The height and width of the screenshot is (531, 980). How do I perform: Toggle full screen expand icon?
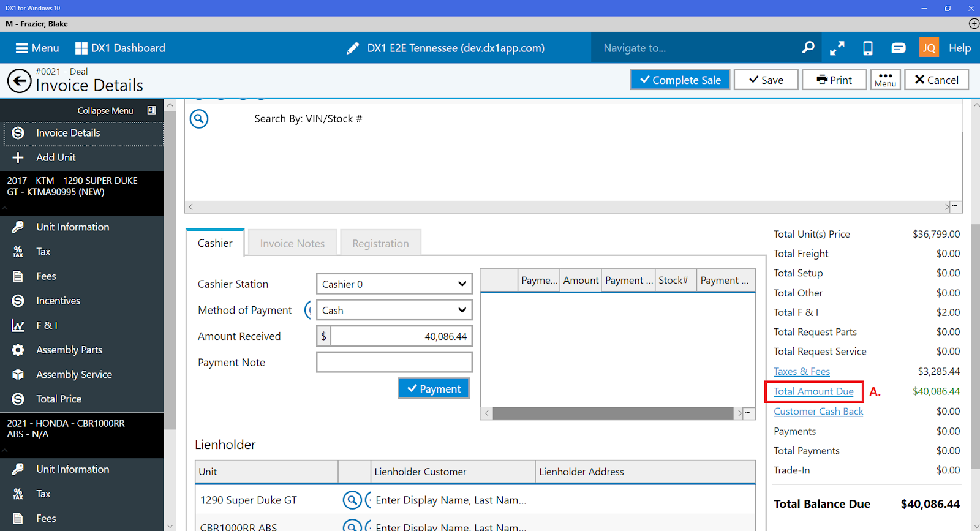837,48
